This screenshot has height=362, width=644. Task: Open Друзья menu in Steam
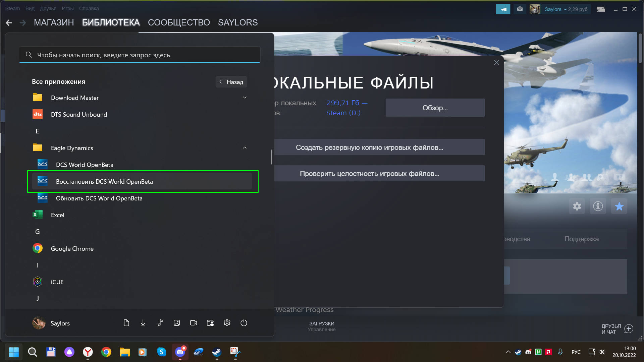coord(48,8)
